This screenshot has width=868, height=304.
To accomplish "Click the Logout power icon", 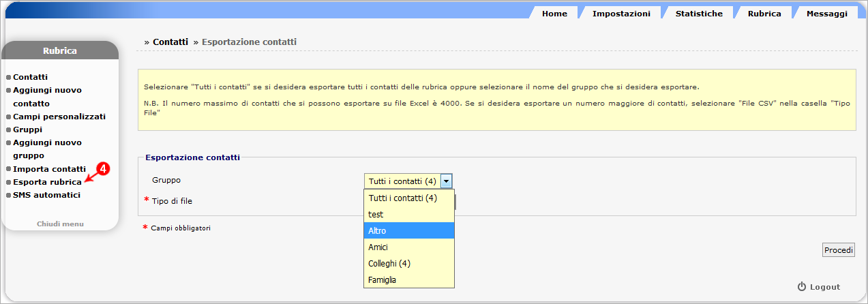I will pyautogui.click(x=802, y=287).
